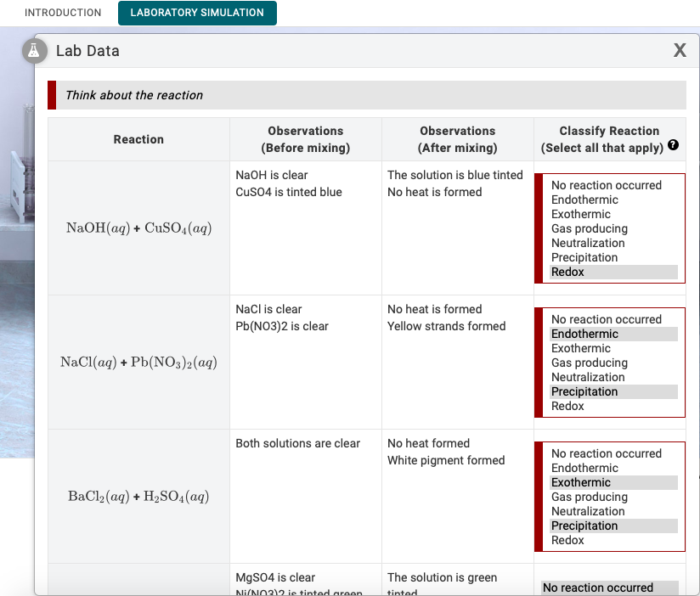The height and width of the screenshot is (596, 700).
Task: Click the Lab Data flask icon
Action: [x=34, y=51]
